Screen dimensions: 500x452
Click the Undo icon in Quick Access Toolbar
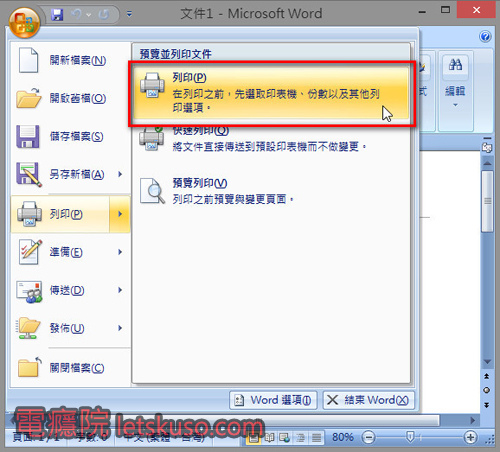click(x=77, y=14)
